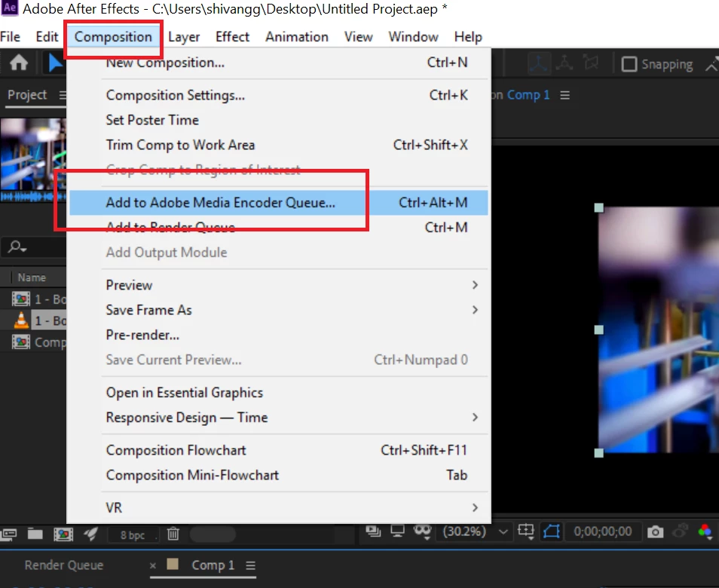The height and width of the screenshot is (588, 719).
Task: Click the primary viewer monitor icon
Action: (x=397, y=531)
